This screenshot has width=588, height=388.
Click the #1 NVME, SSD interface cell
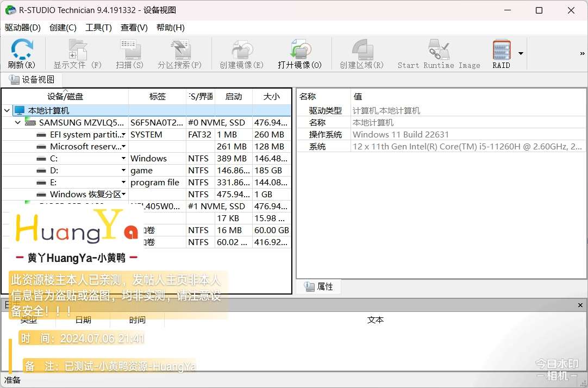[216, 206]
